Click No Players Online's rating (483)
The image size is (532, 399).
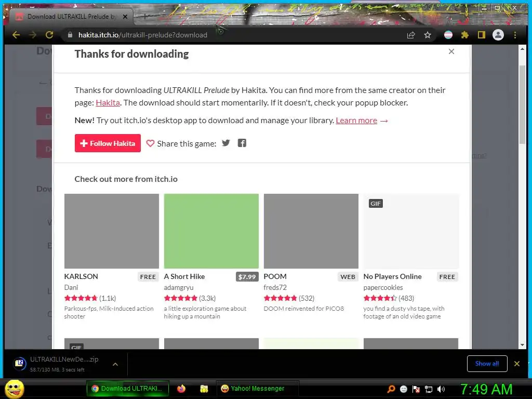pos(389,298)
